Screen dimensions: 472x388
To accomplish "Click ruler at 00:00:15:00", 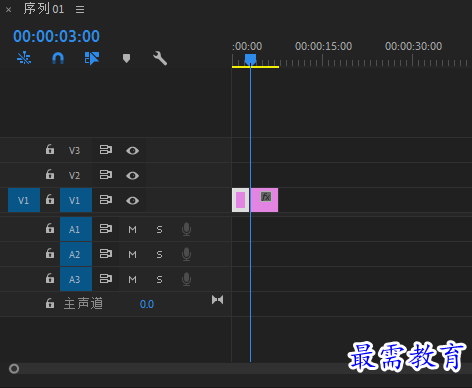I will 323,46.
